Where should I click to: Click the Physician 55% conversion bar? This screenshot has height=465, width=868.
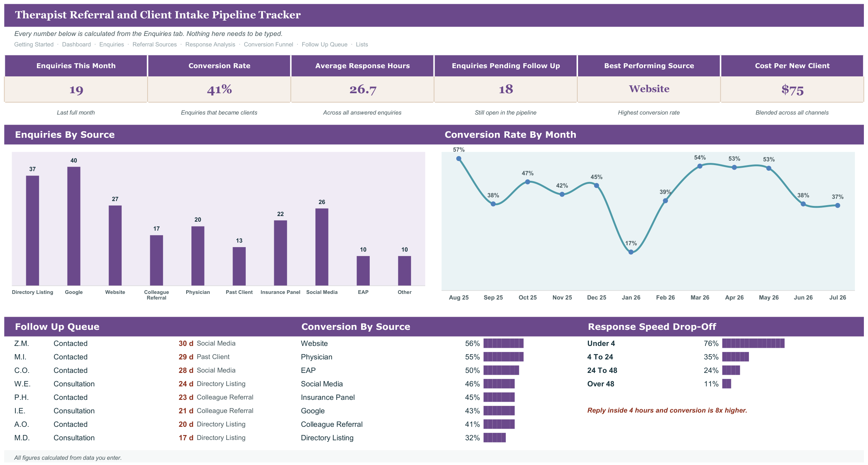(x=503, y=357)
